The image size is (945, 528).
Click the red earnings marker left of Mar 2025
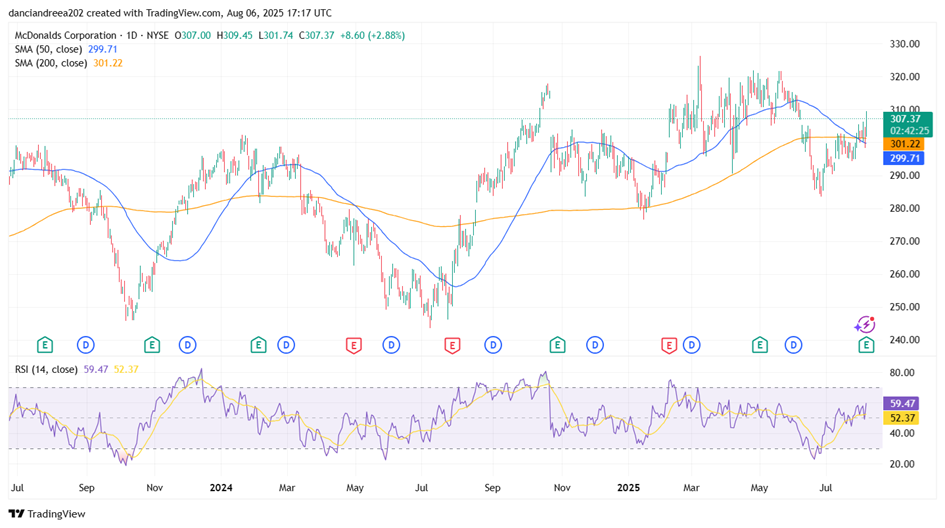tap(668, 345)
